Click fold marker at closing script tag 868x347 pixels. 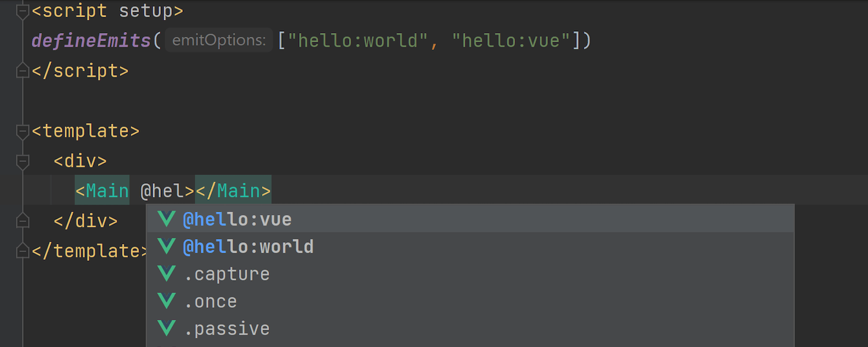(x=23, y=71)
